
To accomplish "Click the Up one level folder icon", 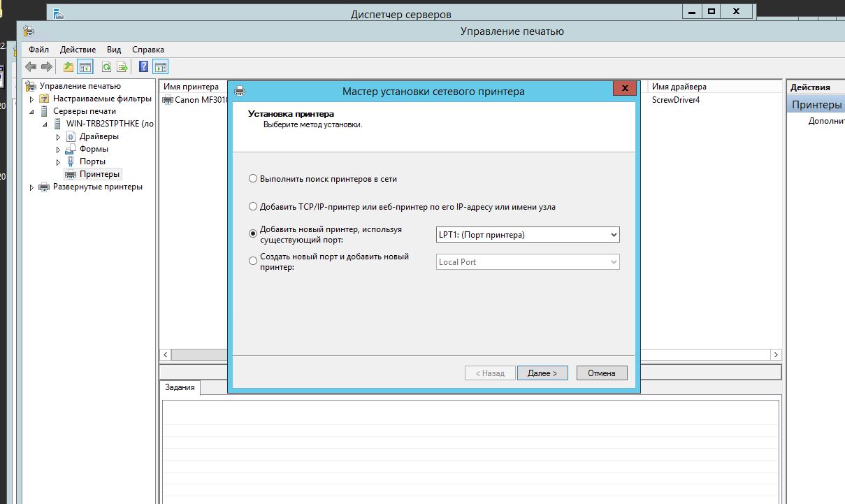I will (68, 67).
